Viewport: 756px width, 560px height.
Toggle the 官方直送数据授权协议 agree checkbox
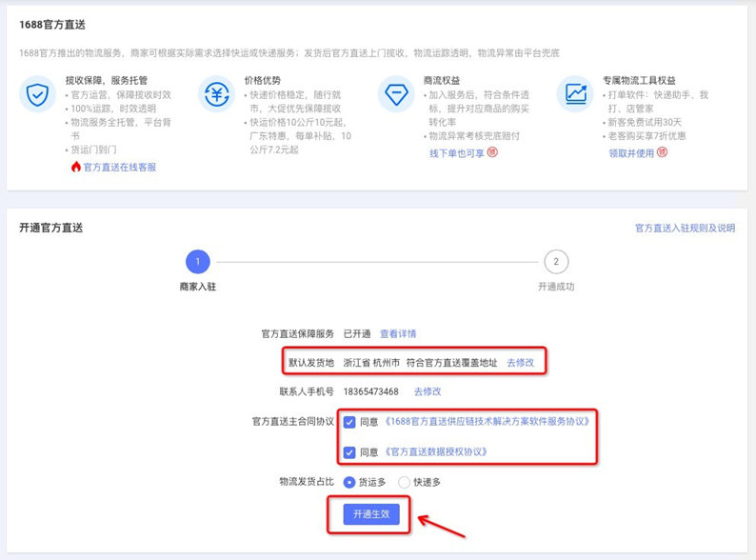349,451
